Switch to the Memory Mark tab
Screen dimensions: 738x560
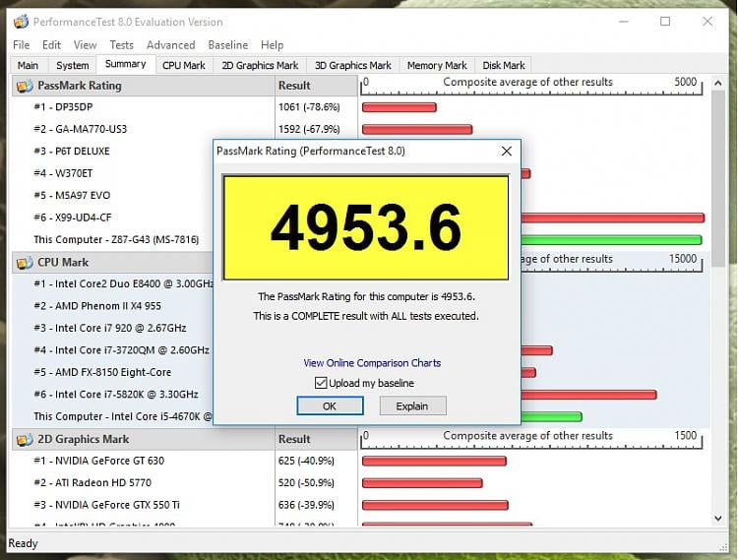(x=437, y=65)
